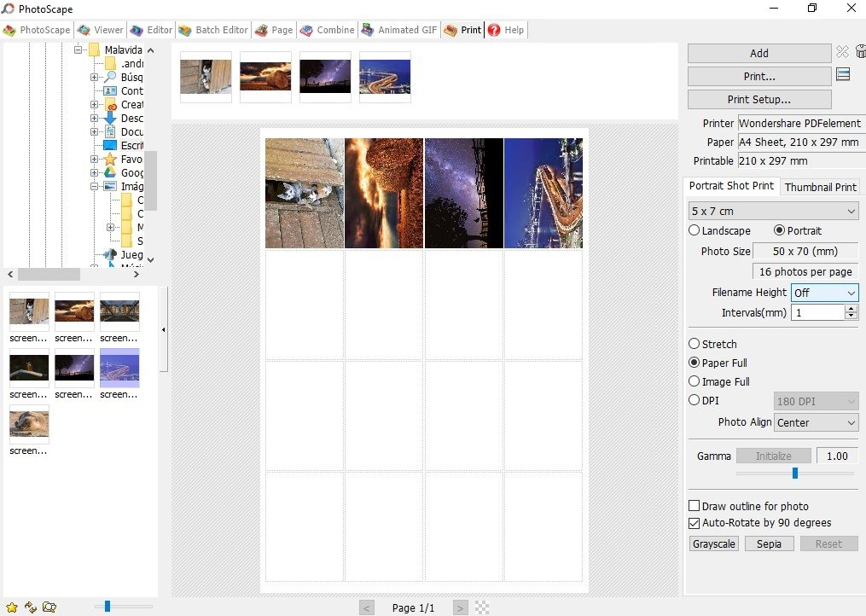The height and width of the screenshot is (616, 866).
Task: Click the X delete icon beside Add
Action: pyautogui.click(x=842, y=52)
